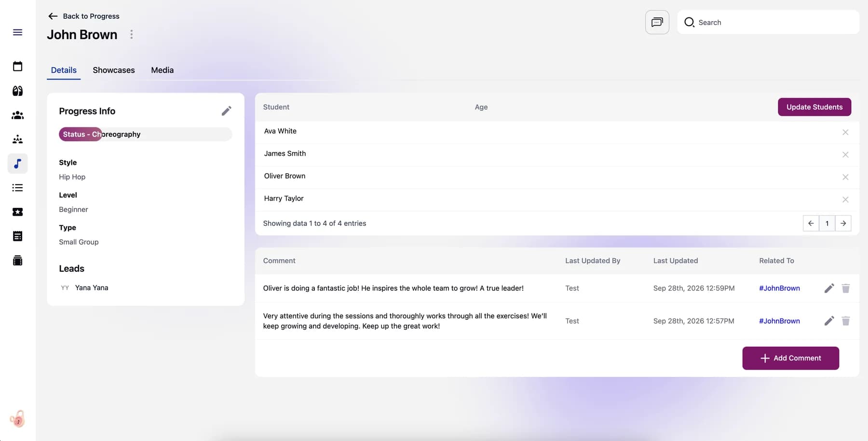Viewport: 868px width, 441px height.
Task: Switch to the Media tab
Action: tap(162, 70)
